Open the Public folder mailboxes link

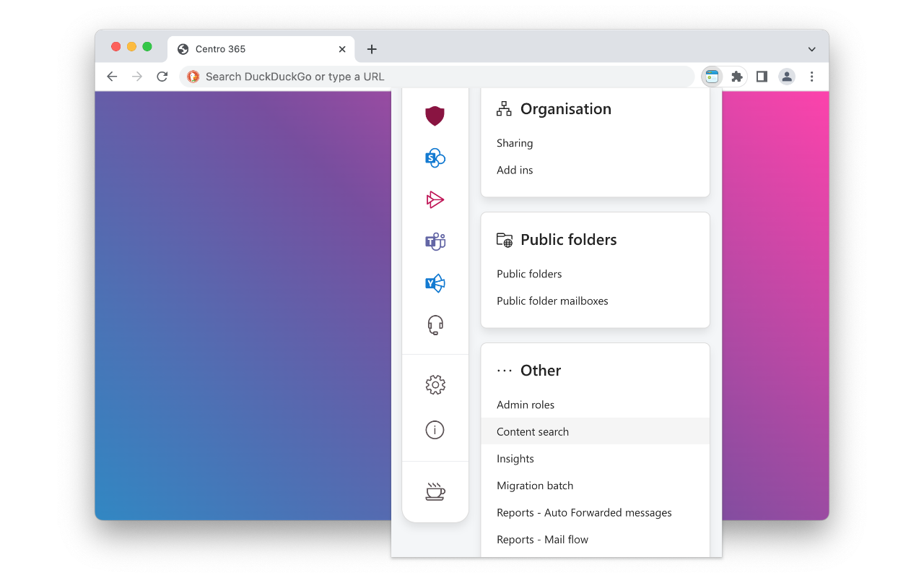[552, 301]
